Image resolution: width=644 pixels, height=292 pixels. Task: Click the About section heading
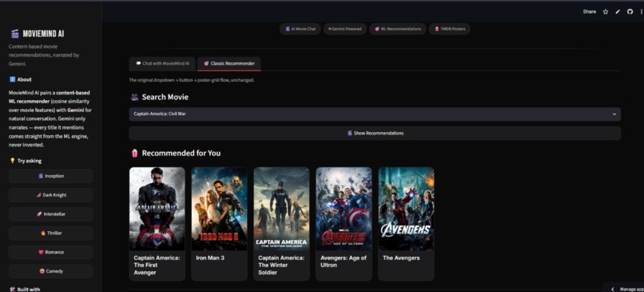pos(24,79)
